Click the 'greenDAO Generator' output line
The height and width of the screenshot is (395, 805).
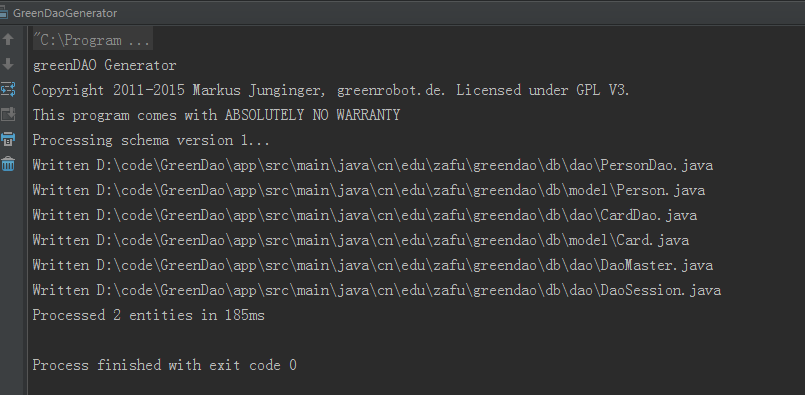105,66
